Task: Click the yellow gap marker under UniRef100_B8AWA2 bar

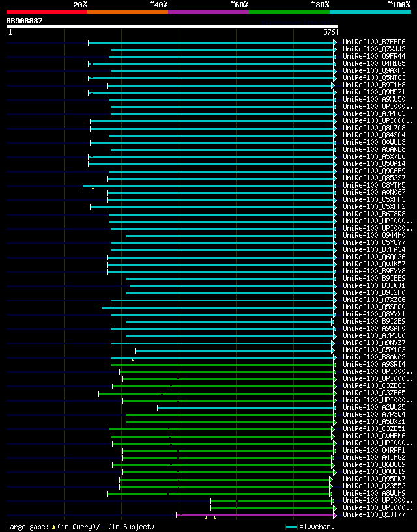Action: point(132,360)
